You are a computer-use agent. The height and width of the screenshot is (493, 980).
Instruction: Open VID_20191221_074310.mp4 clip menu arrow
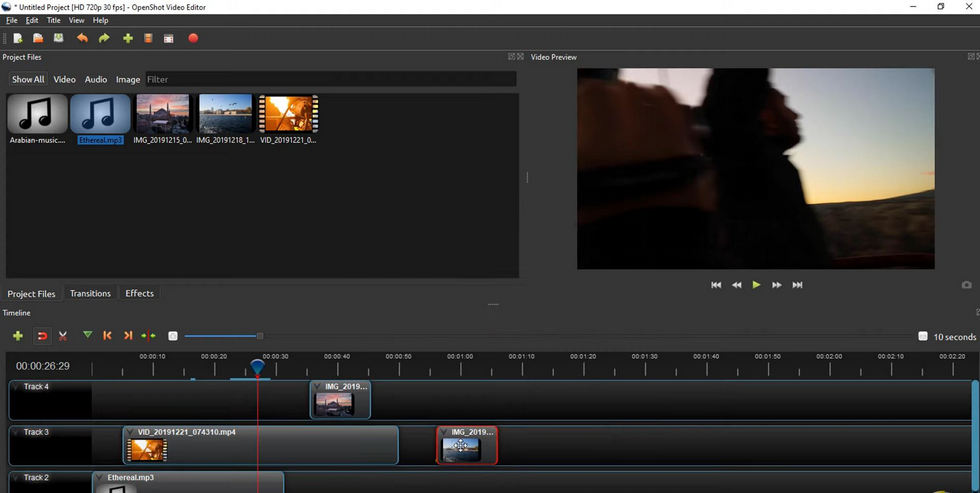click(x=130, y=432)
